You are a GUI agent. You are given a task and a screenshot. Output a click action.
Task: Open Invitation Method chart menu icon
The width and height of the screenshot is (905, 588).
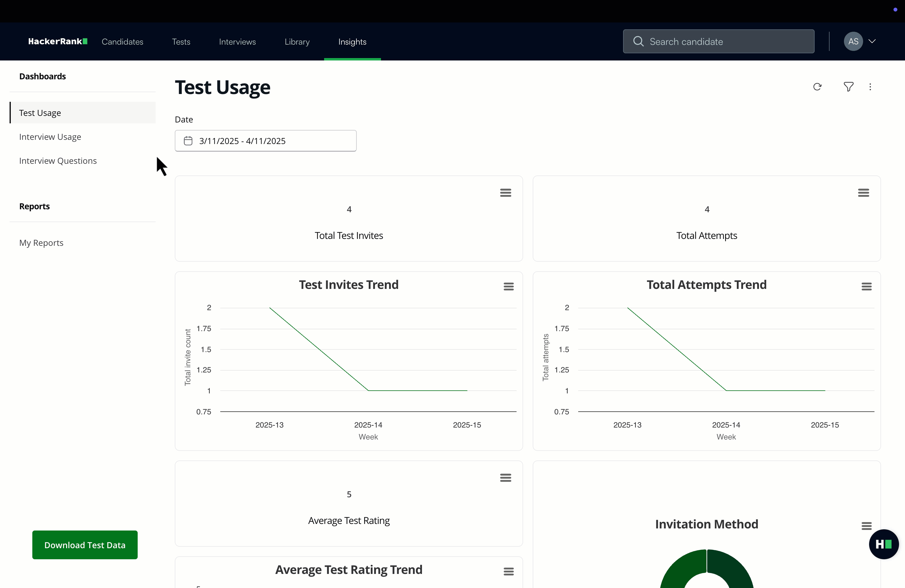point(866,526)
